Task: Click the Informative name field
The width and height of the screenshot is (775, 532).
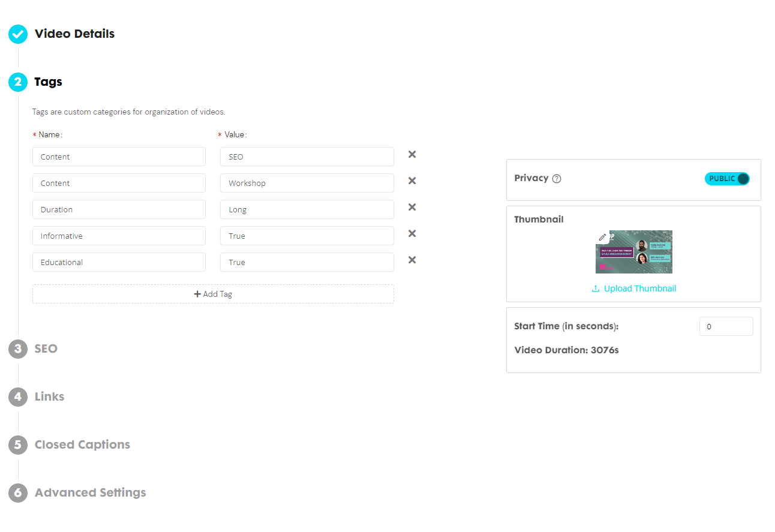Action: (x=119, y=236)
